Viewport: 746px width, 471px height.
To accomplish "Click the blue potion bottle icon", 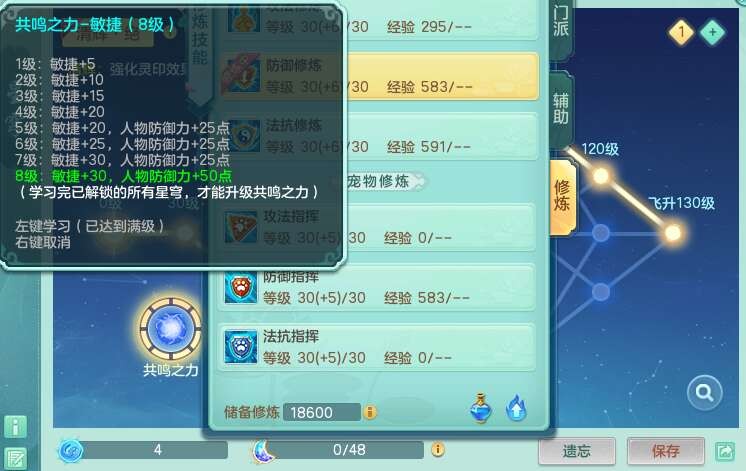I will pos(481,408).
